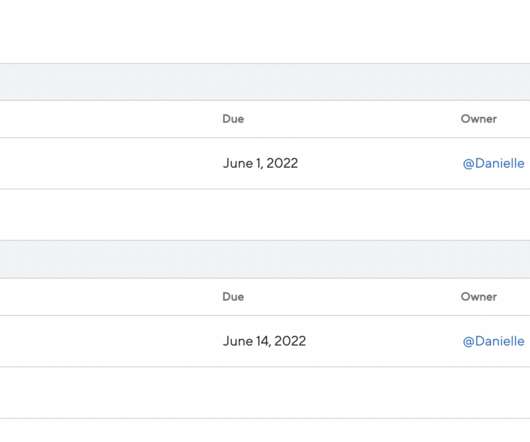Open @Danielle mention in June 14, 2022 row

(x=493, y=341)
